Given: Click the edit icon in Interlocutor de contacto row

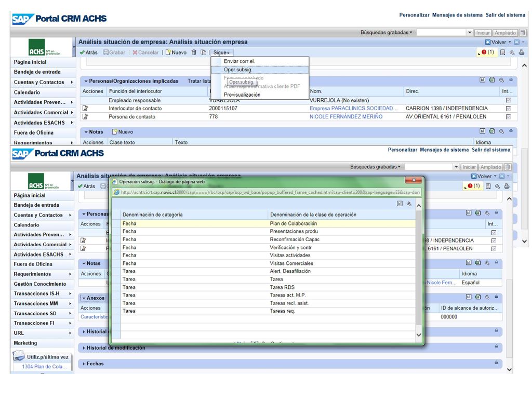Looking at the screenshot, I should (85, 108).
